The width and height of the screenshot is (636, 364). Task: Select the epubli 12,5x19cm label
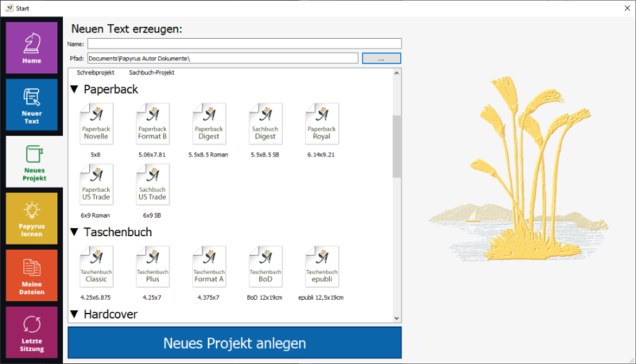coord(321,297)
